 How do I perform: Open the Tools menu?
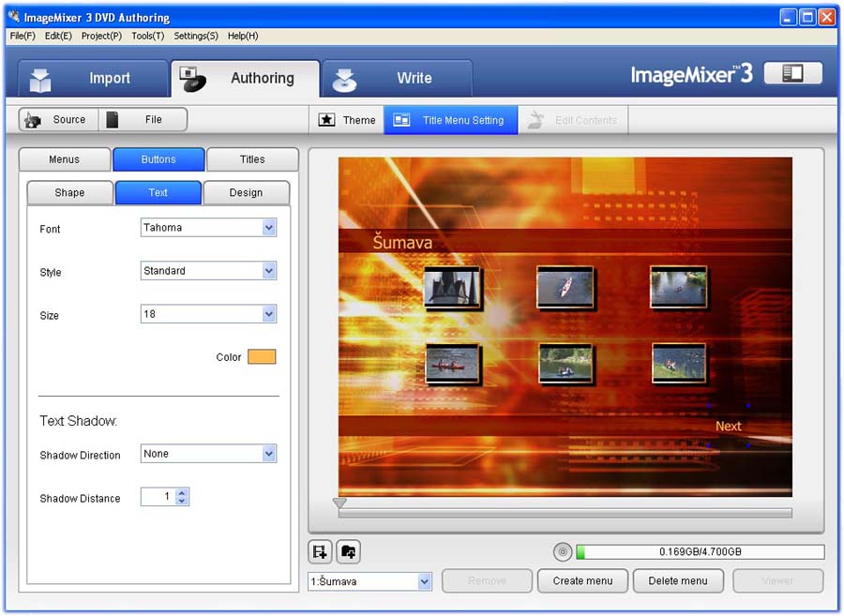147,36
